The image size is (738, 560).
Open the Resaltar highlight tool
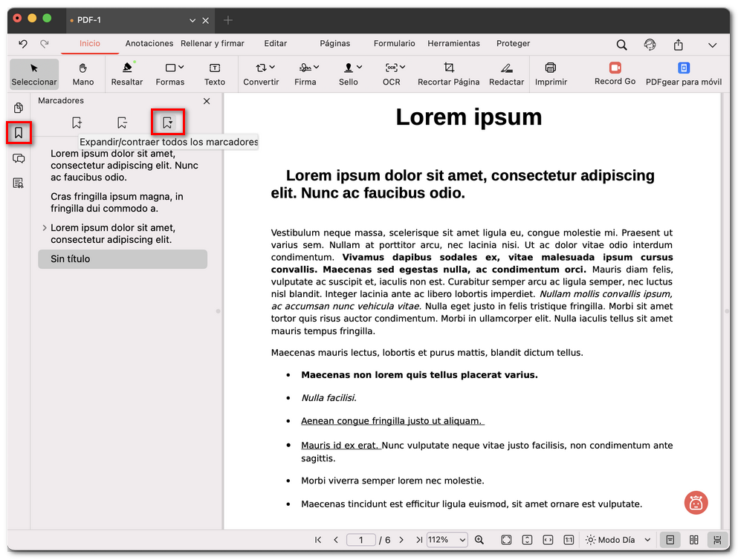coord(126,74)
